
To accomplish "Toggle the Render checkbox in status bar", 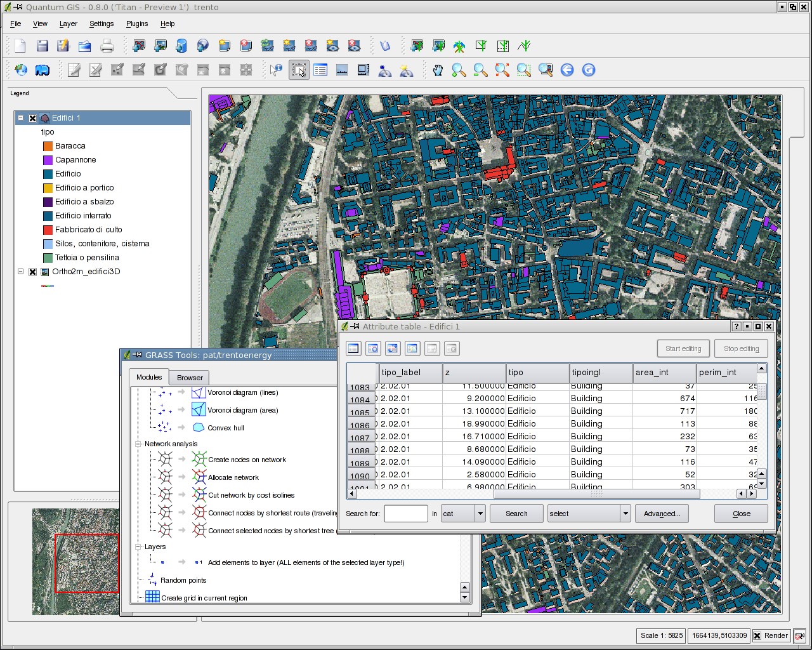I will click(756, 635).
